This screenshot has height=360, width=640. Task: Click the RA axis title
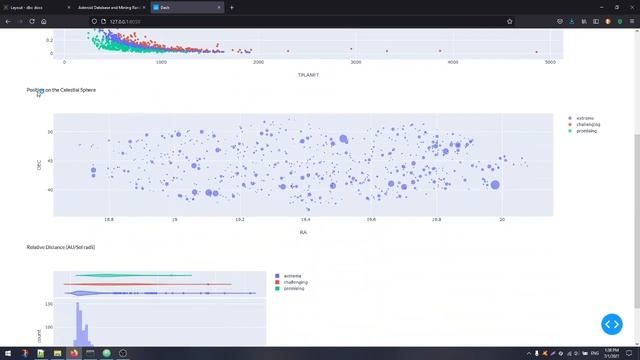pyautogui.click(x=303, y=232)
